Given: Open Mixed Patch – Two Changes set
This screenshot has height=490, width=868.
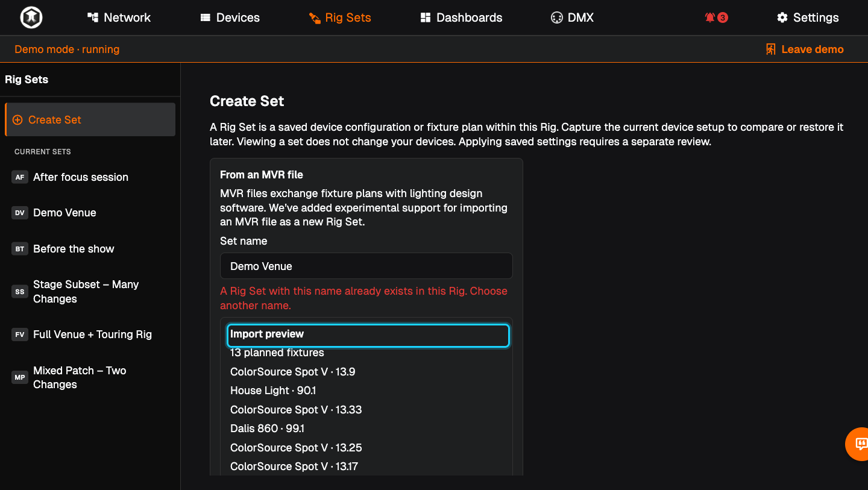Looking at the screenshot, I should click(x=90, y=377).
